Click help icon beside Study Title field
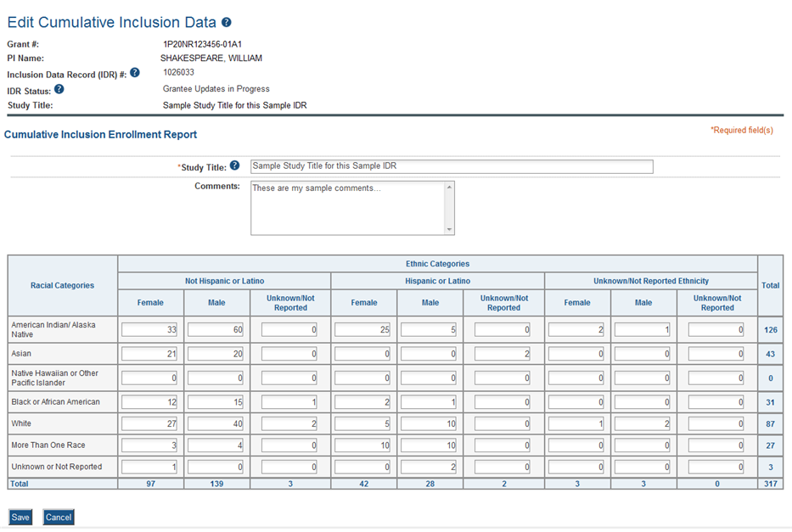792x532 pixels. tap(235, 166)
